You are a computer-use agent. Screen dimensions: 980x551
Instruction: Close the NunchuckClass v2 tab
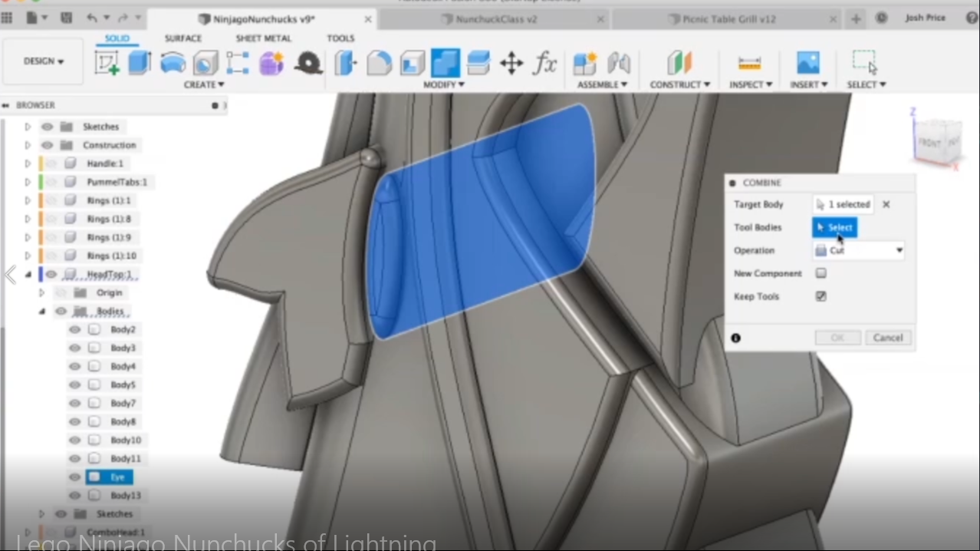tap(600, 19)
